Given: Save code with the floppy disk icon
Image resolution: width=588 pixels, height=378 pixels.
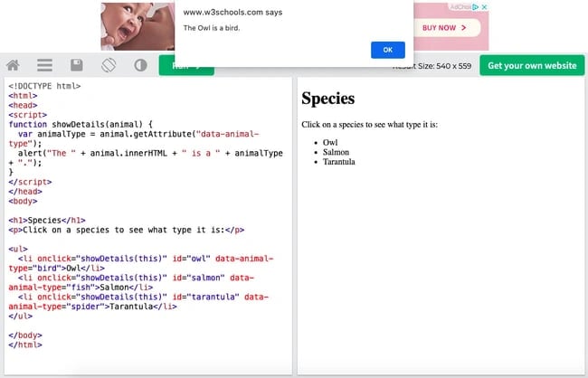Looking at the screenshot, I should click(x=77, y=65).
